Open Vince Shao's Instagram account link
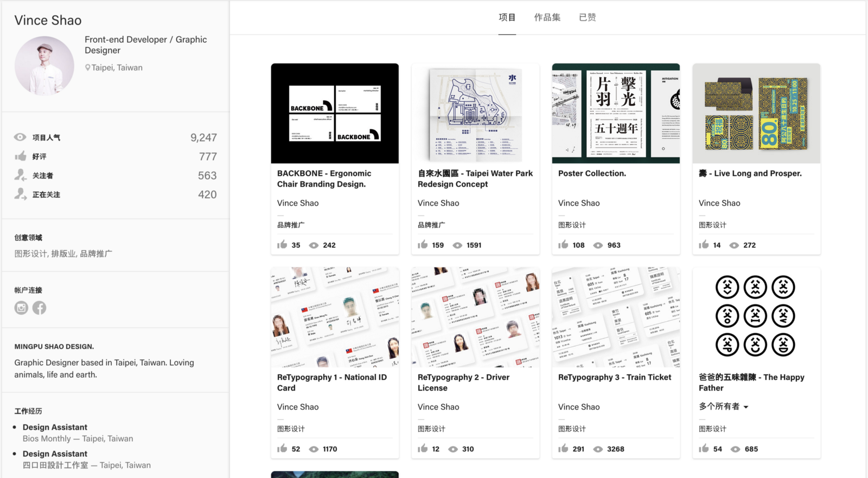Image resolution: width=868 pixels, height=478 pixels. point(21,308)
